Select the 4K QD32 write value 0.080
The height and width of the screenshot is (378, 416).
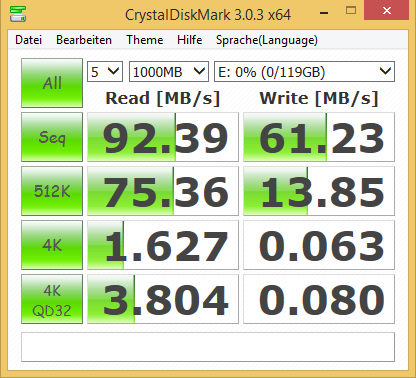click(319, 299)
